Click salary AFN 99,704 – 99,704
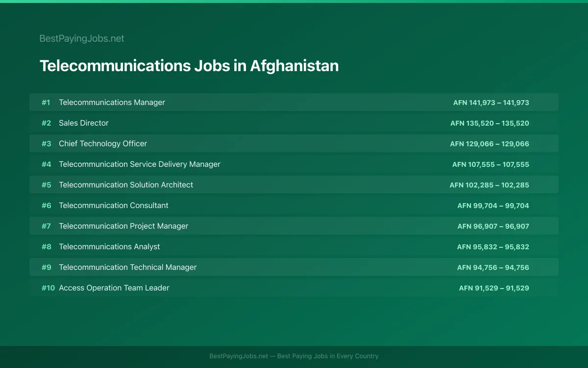Screen dimensions: 588x368 [x=493, y=206]
